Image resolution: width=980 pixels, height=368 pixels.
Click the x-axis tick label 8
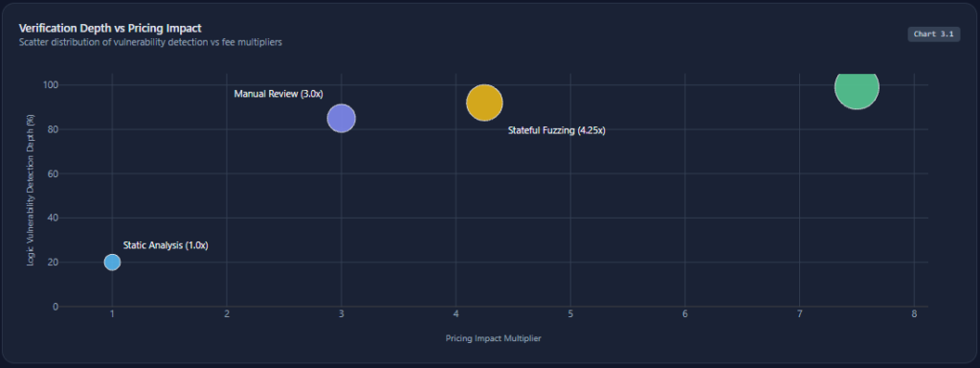(914, 314)
